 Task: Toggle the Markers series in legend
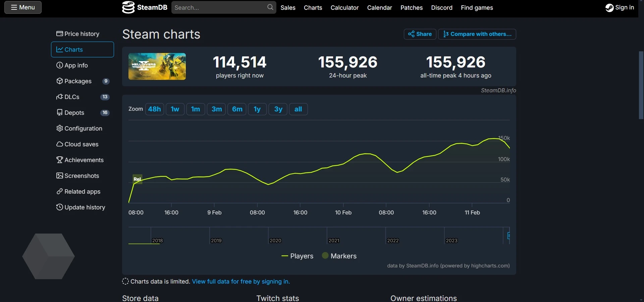pyautogui.click(x=339, y=256)
